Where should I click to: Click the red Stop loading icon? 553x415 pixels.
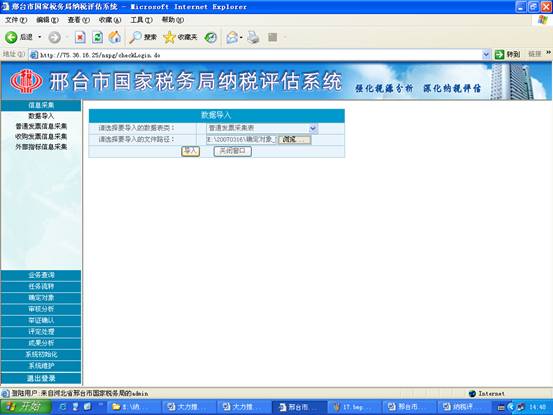click(80, 37)
